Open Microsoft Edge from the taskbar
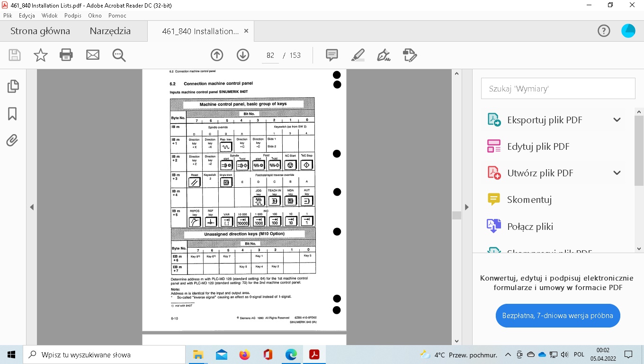 pyautogui.click(x=291, y=355)
